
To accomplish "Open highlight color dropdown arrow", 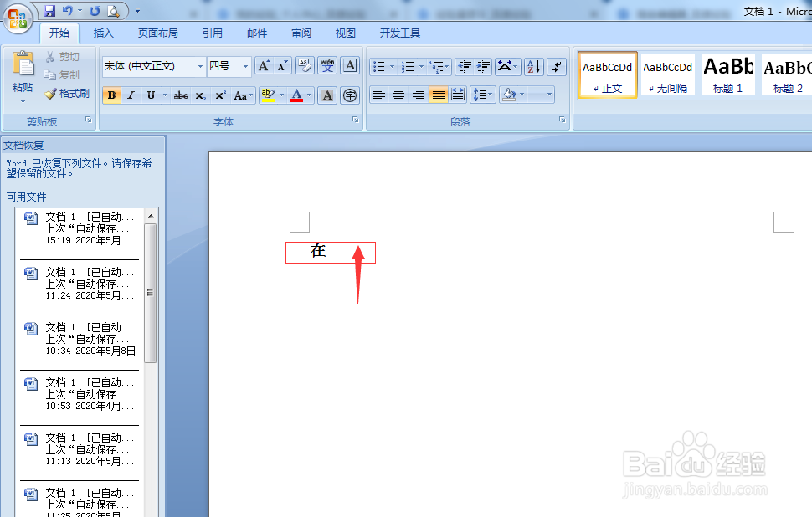I will click(x=282, y=95).
